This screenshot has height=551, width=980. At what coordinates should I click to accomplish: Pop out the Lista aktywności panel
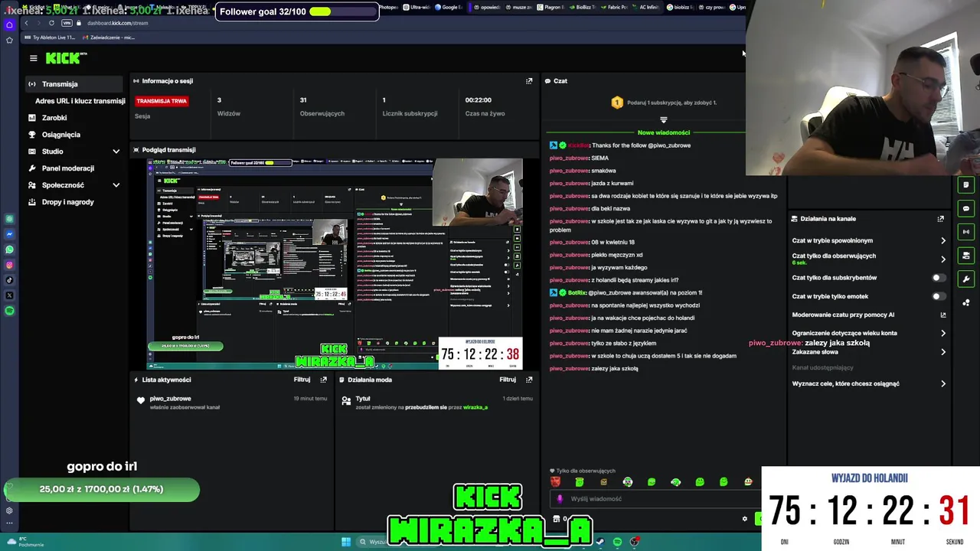click(323, 380)
